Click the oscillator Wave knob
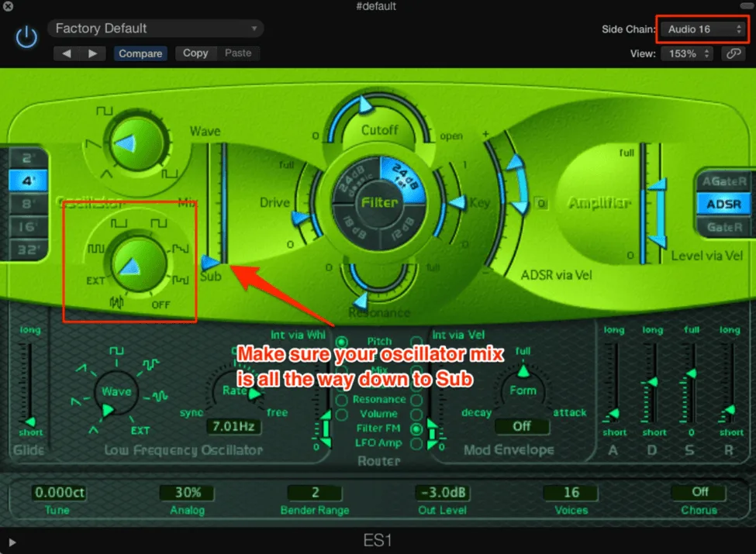Viewport: 756px width, 554px height. pos(138,143)
